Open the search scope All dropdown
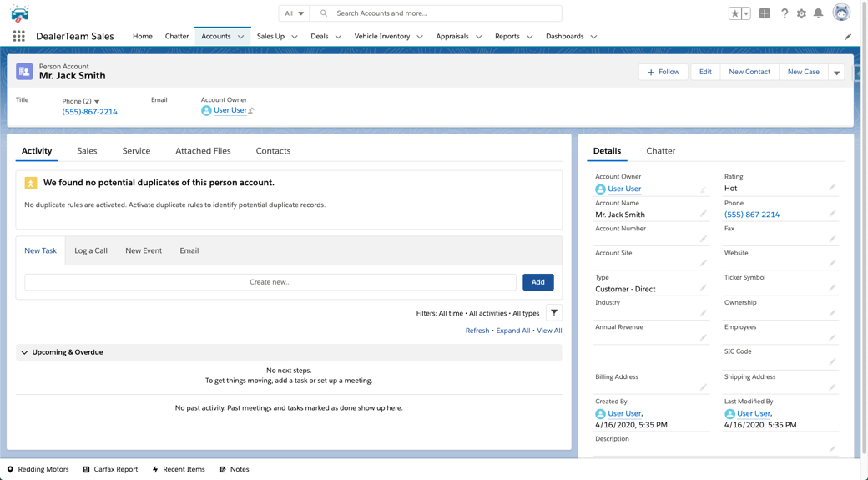The width and height of the screenshot is (868, 480). [294, 13]
